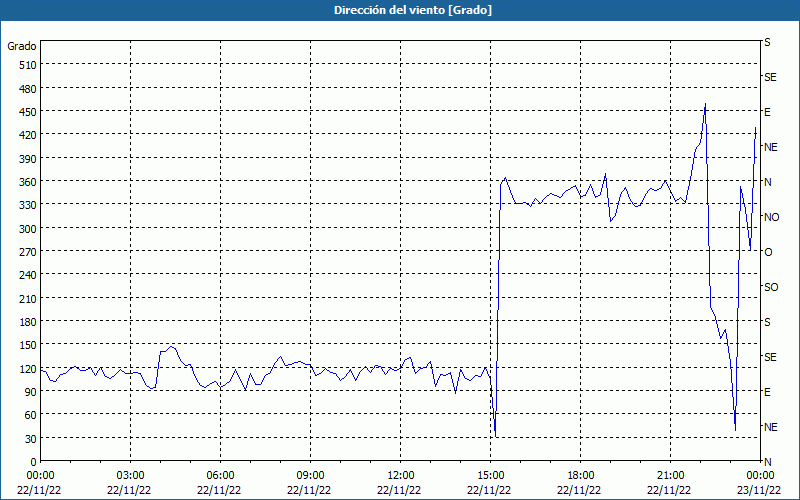Select the 'N' compass label beside the 0 baseline
This screenshot has width=800, height=500.
point(768,462)
